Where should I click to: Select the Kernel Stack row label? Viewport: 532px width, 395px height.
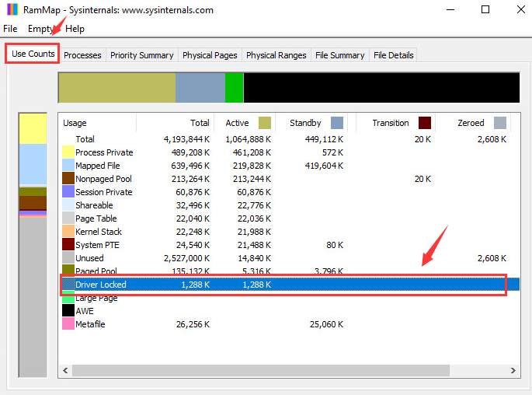[x=99, y=232]
